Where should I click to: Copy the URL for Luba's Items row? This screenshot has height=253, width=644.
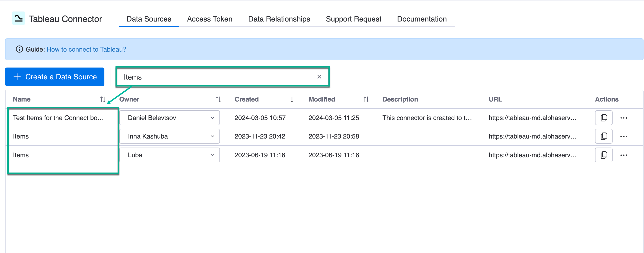[x=604, y=155]
